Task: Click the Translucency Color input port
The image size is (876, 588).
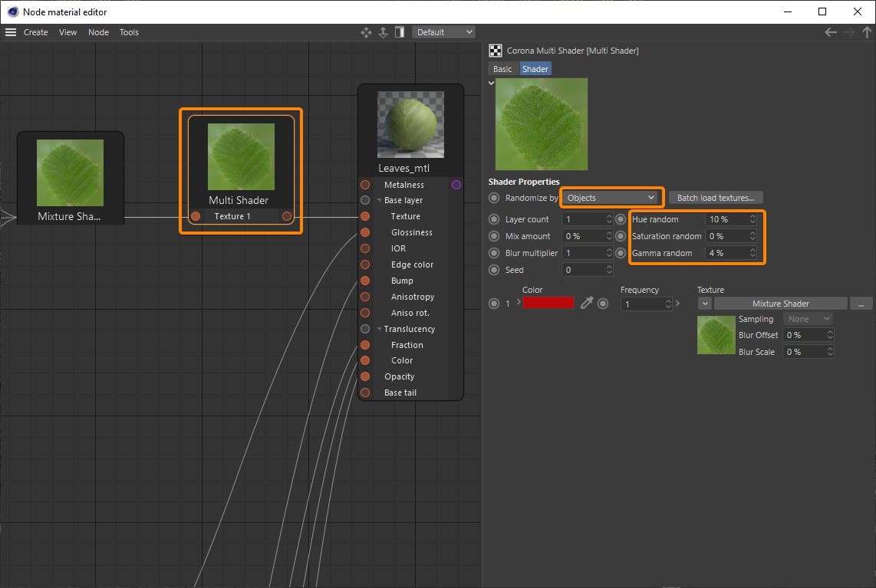Action: point(365,360)
